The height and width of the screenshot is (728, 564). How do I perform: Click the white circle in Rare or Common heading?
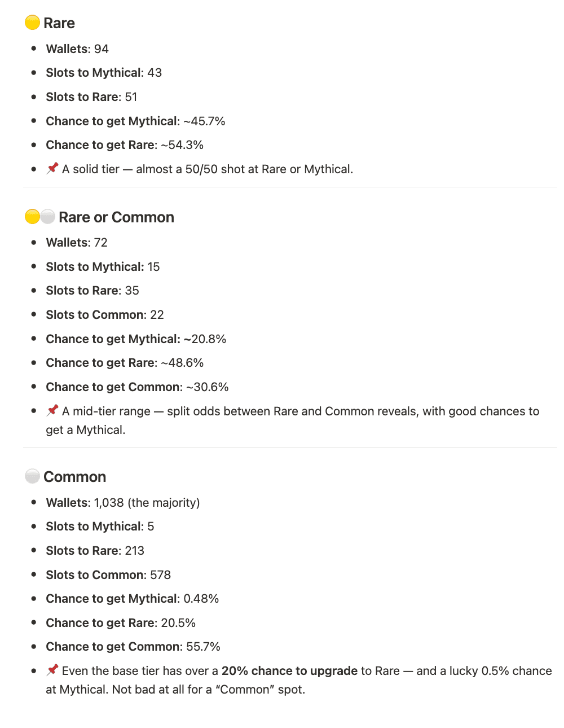point(47,217)
